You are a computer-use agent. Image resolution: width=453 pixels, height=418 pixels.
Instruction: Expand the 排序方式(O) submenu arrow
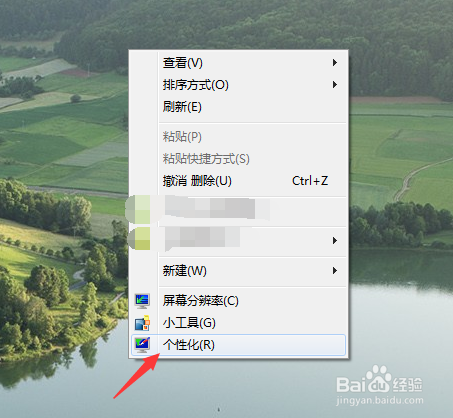[x=335, y=85]
